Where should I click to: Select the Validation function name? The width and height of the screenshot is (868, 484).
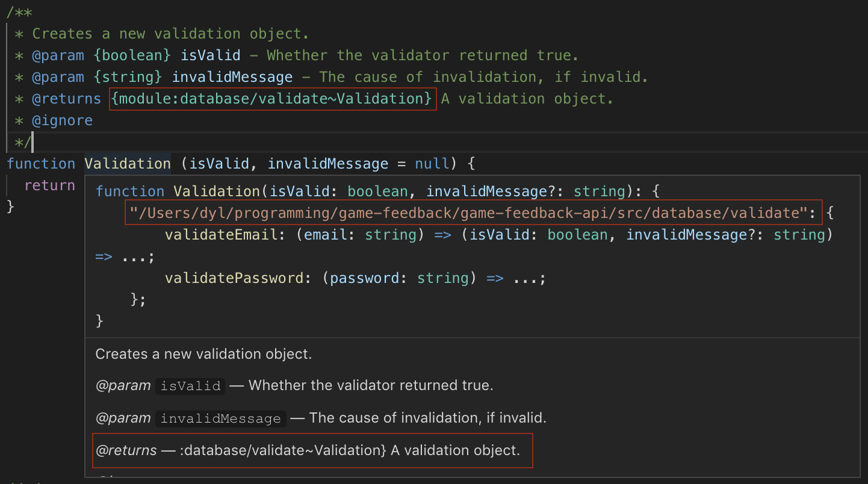[x=126, y=163]
